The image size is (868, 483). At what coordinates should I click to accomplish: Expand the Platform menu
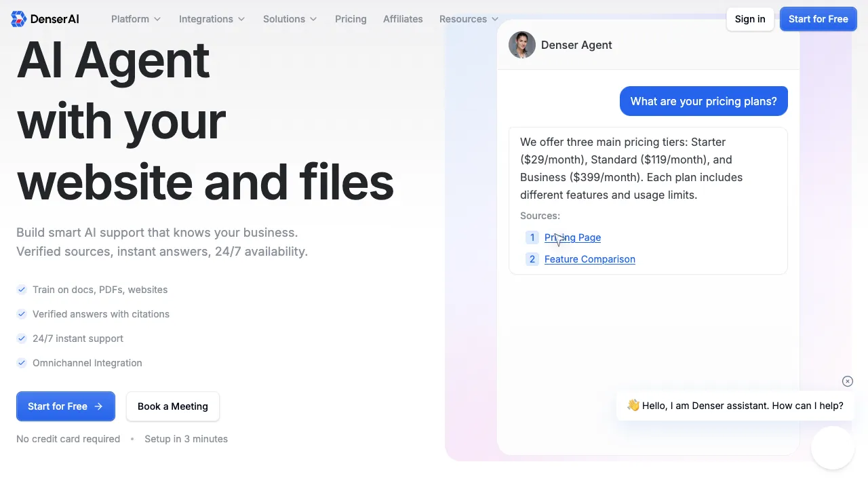coord(136,19)
